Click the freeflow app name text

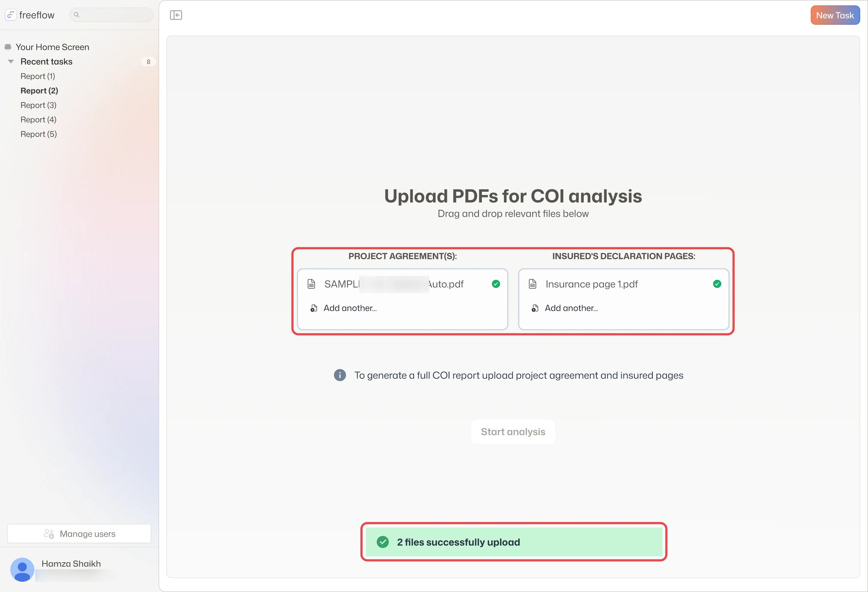pyautogui.click(x=36, y=15)
